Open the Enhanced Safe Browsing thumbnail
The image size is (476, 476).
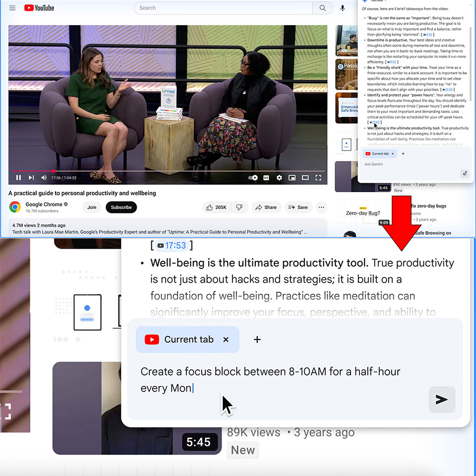point(347,108)
